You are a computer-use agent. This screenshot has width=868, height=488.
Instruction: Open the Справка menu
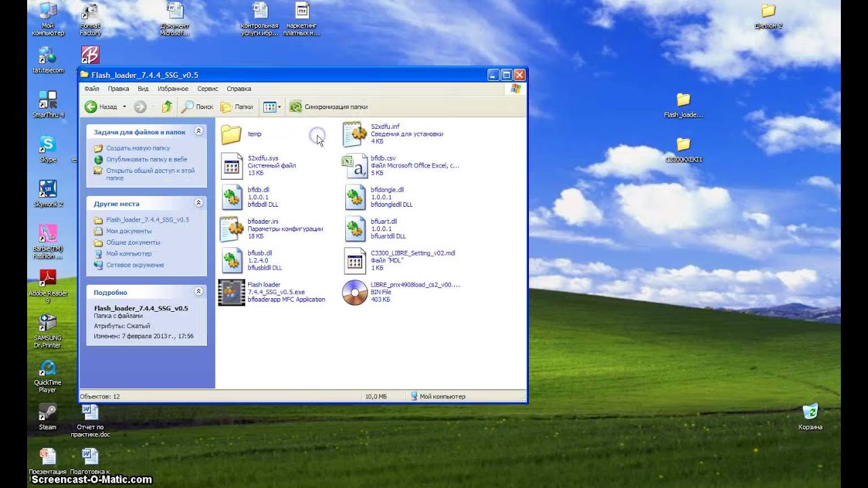pyautogui.click(x=239, y=89)
